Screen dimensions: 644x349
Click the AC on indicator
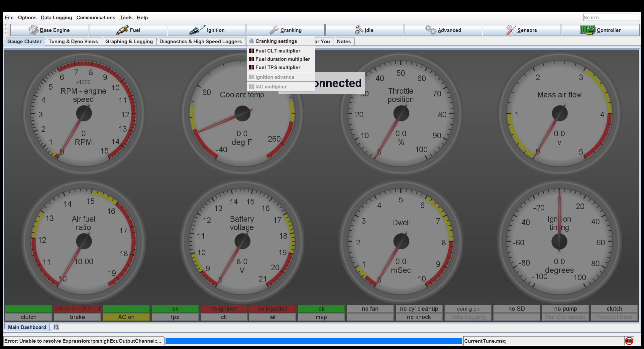126,317
